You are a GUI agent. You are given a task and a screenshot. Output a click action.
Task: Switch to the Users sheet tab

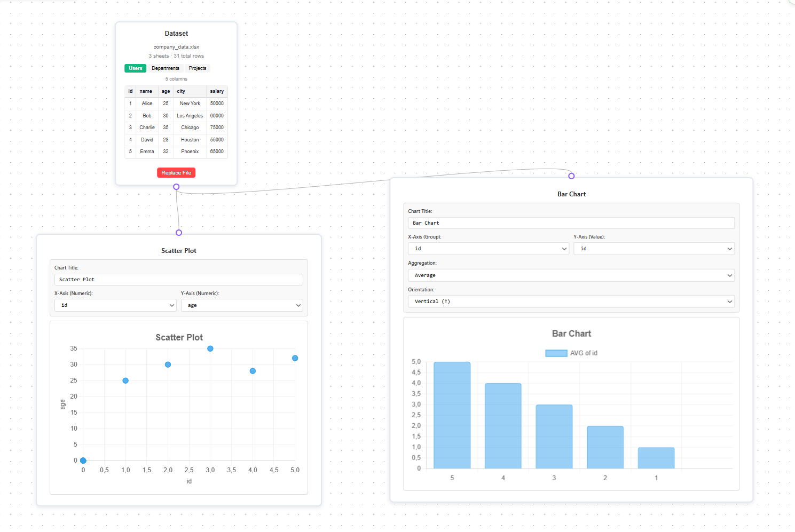[x=136, y=68]
